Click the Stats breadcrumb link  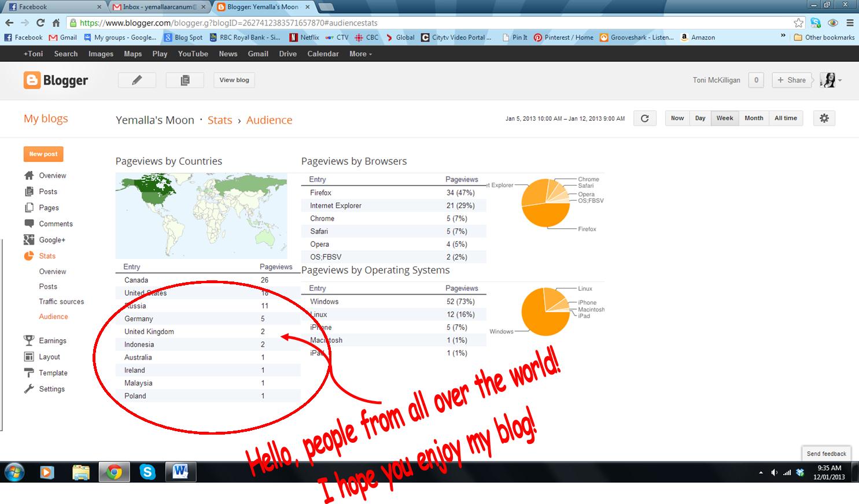tap(220, 120)
